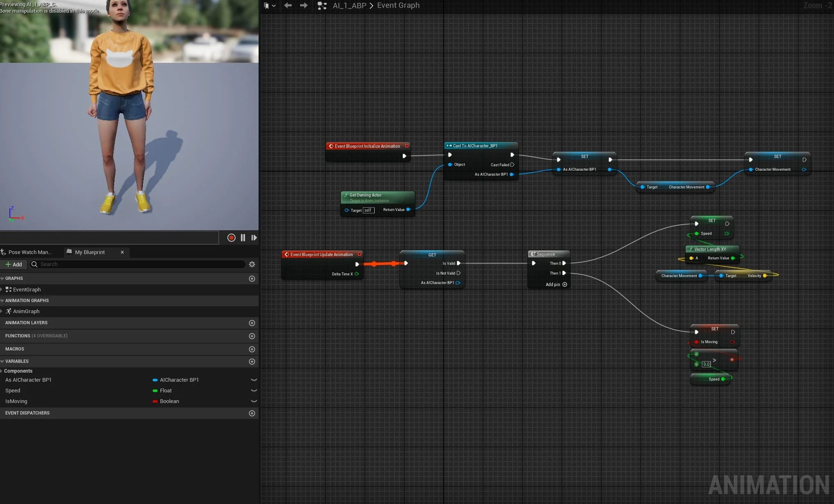Add a new function with the plus icon
834x504 pixels.
[x=252, y=336]
